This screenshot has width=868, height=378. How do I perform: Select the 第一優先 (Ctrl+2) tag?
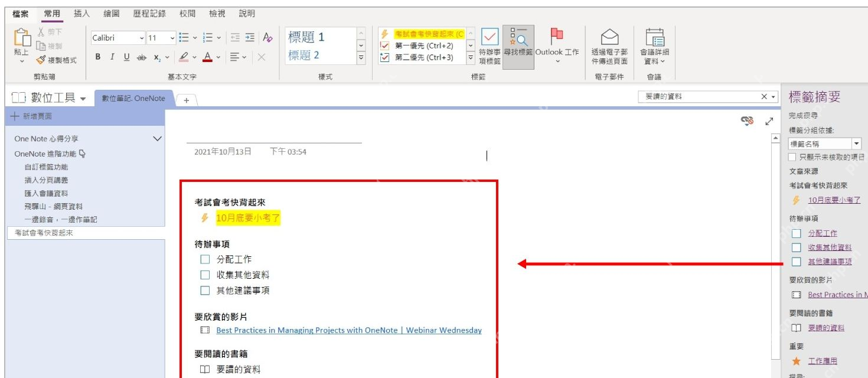point(422,45)
